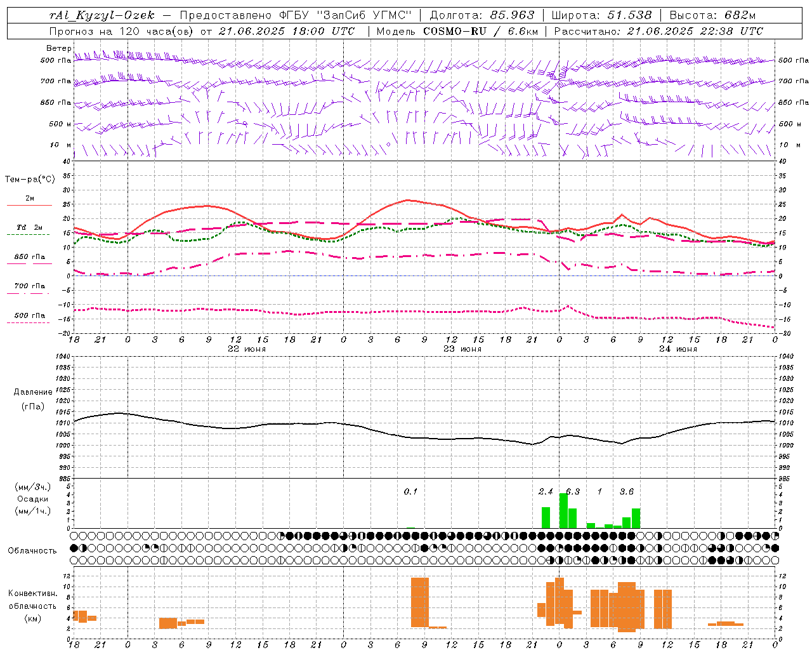Click the (км) convective cloud unit label
Viewport: 812px width, 650px height.
pos(33,618)
